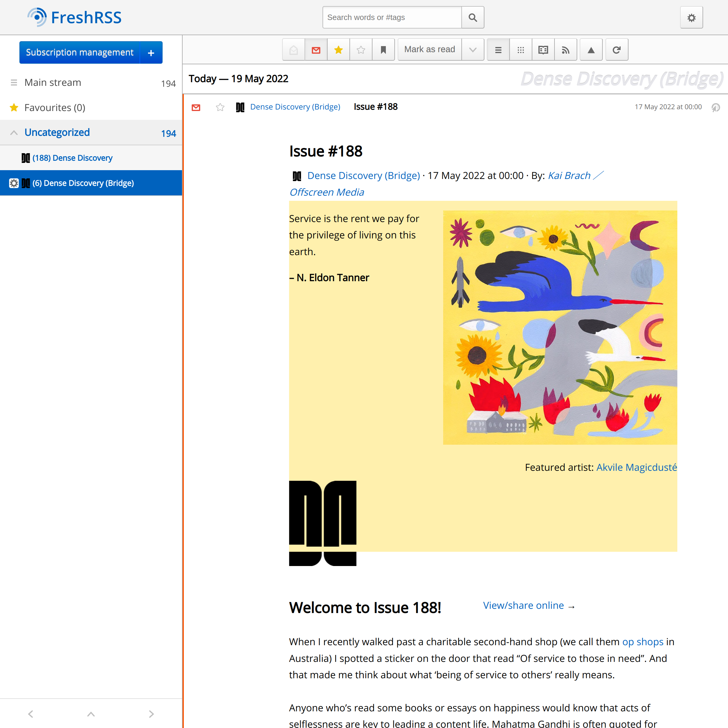Switch to global grid view
The image size is (728, 728).
tap(521, 49)
